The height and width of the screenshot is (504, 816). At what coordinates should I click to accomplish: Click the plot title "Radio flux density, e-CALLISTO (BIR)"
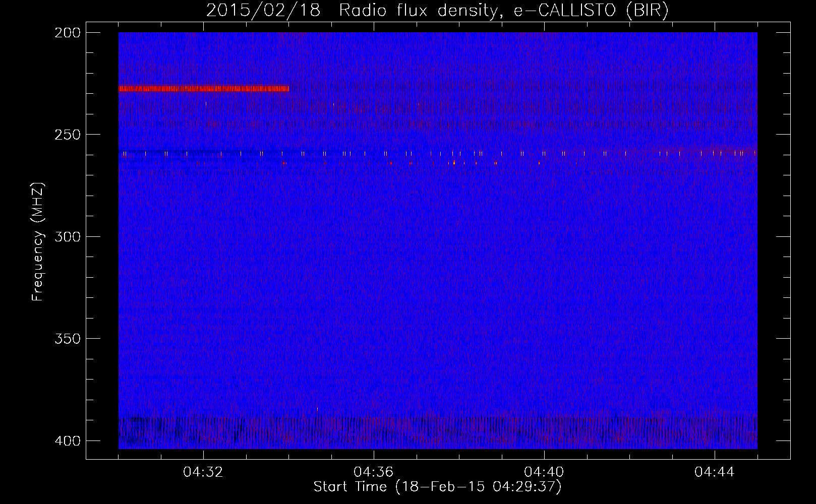(x=504, y=11)
